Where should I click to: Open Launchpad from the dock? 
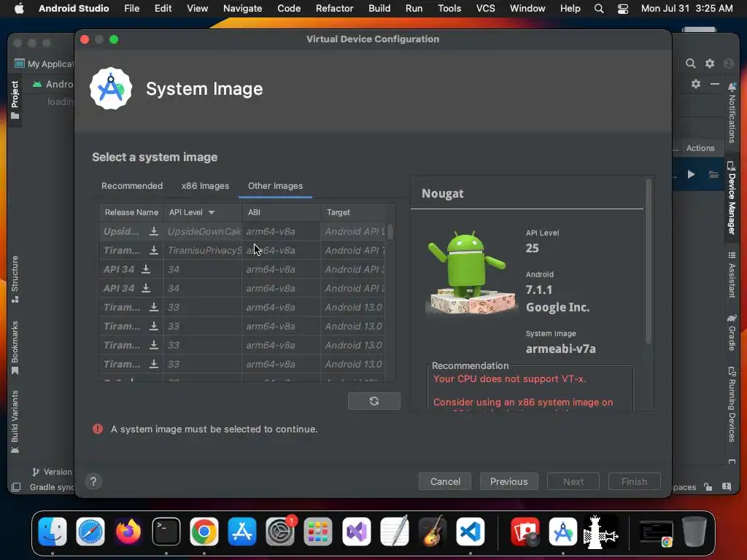(x=318, y=532)
